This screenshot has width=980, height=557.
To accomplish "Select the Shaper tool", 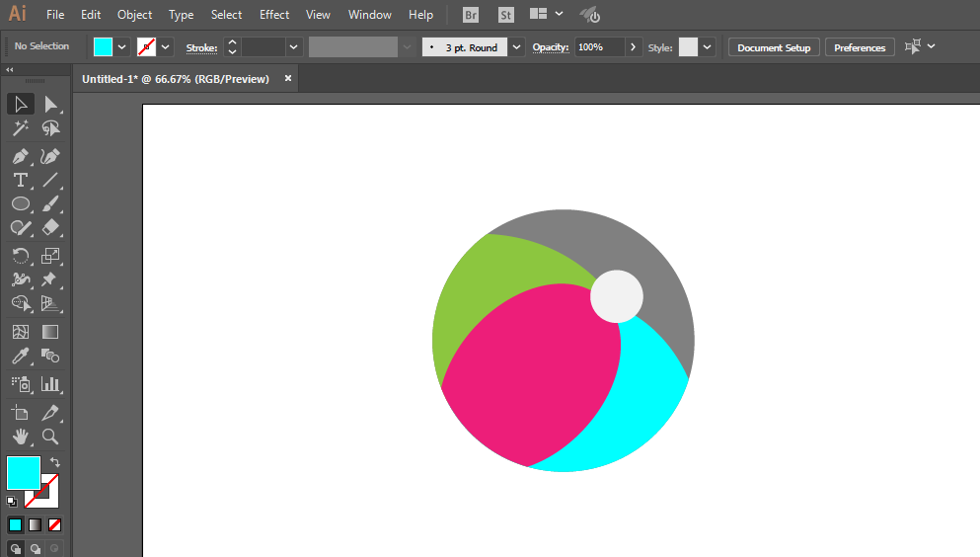I will [21, 227].
